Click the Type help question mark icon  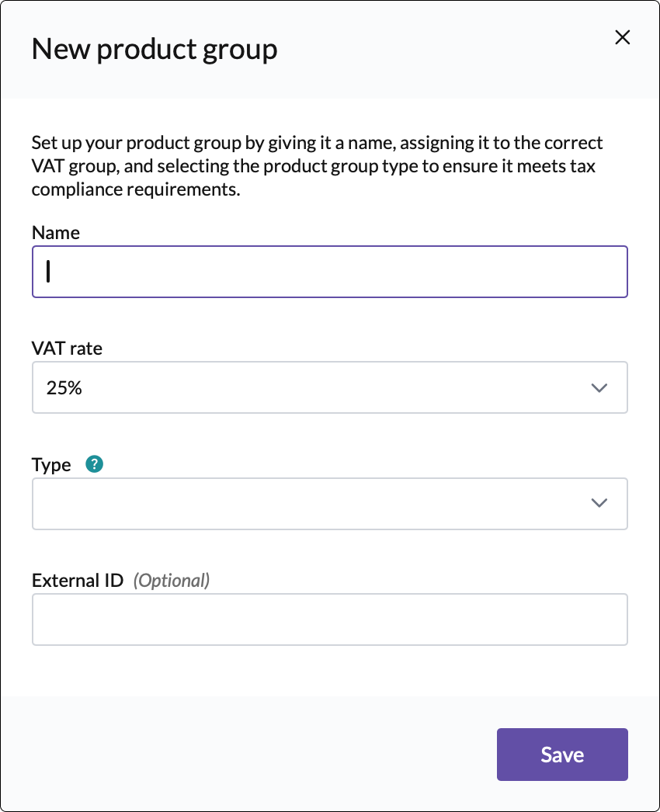tap(95, 464)
